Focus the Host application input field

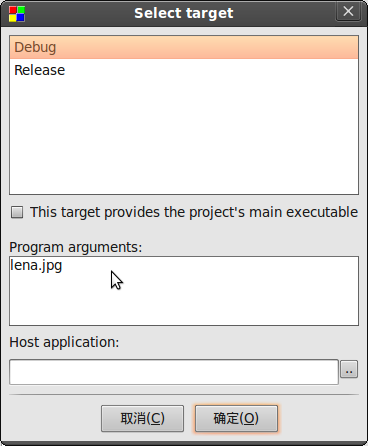(174, 372)
